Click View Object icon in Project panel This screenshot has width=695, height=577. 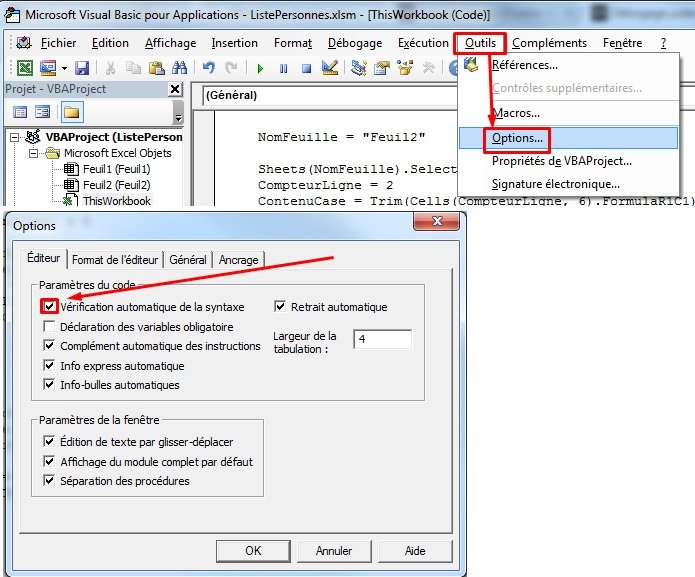(x=43, y=112)
